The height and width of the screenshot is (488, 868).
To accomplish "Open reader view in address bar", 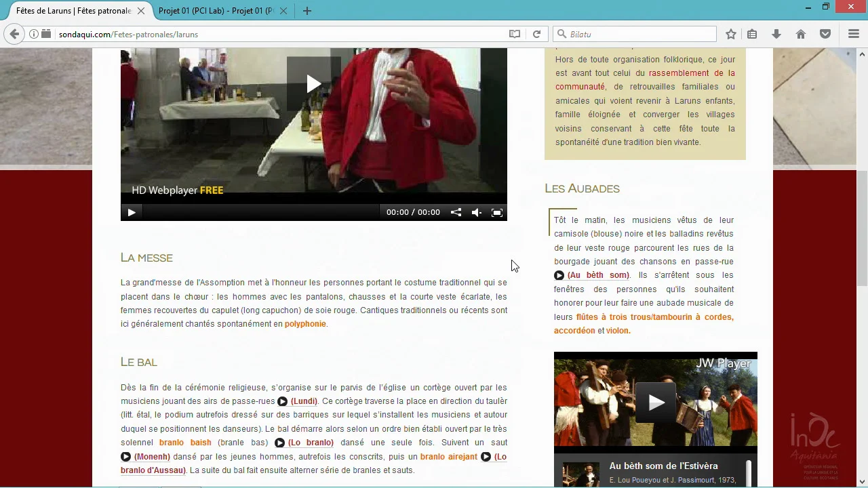I will click(x=515, y=34).
